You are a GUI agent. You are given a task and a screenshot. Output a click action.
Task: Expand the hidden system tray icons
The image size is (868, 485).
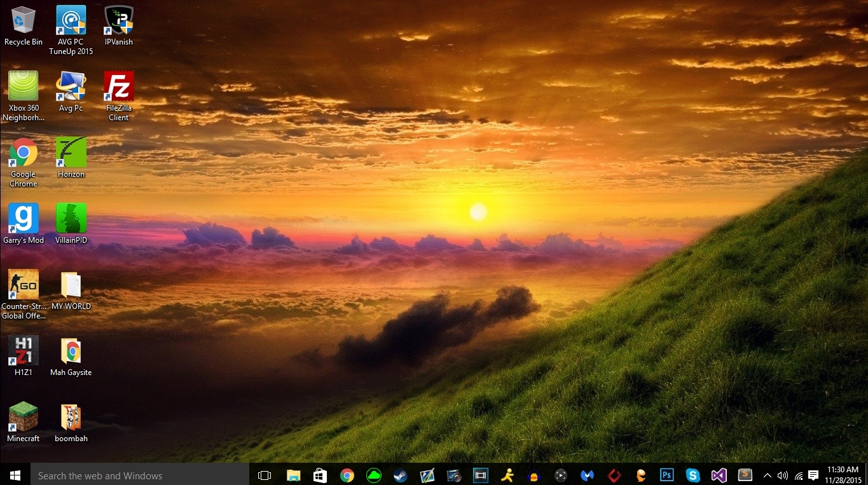[x=767, y=475]
